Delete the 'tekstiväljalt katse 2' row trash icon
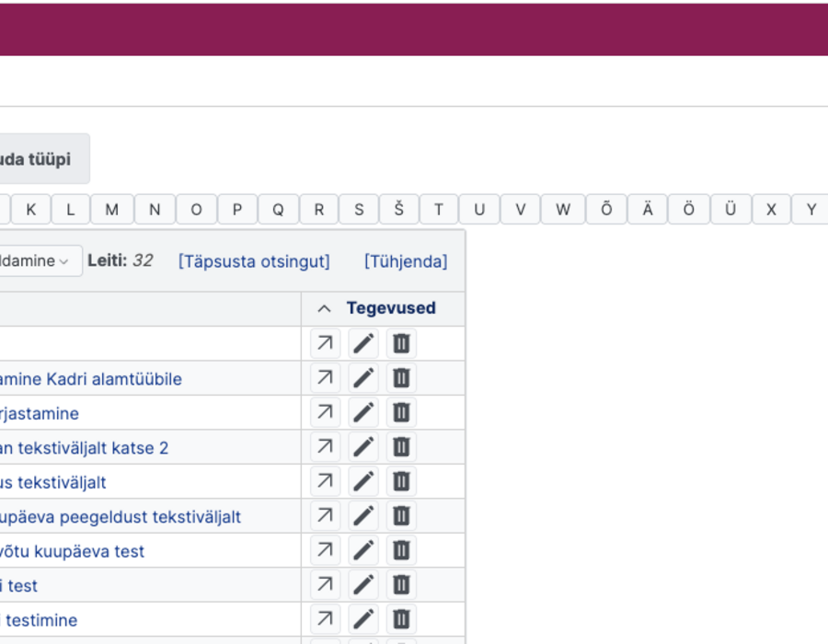The height and width of the screenshot is (644, 828). point(401,447)
